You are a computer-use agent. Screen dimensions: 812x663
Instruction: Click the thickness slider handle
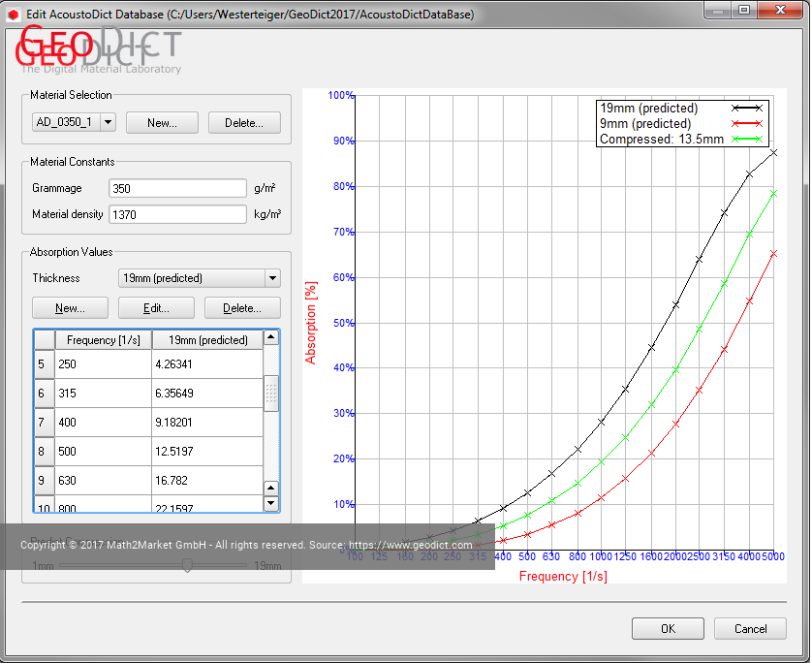(x=187, y=565)
